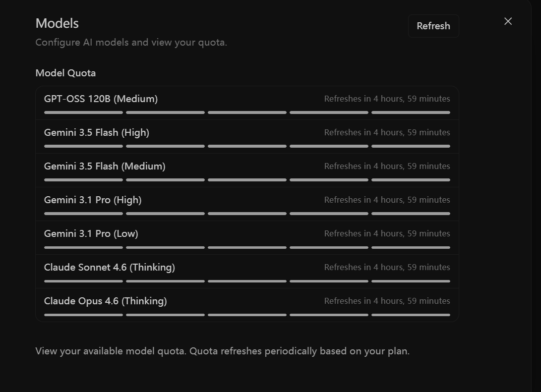Click the Model Quota section heading
This screenshot has width=541, height=392.
pyautogui.click(x=65, y=73)
